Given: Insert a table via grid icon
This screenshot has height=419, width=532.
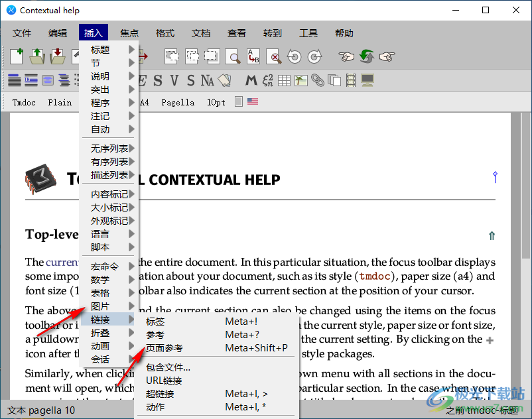Looking at the screenshot, I should pos(284,81).
